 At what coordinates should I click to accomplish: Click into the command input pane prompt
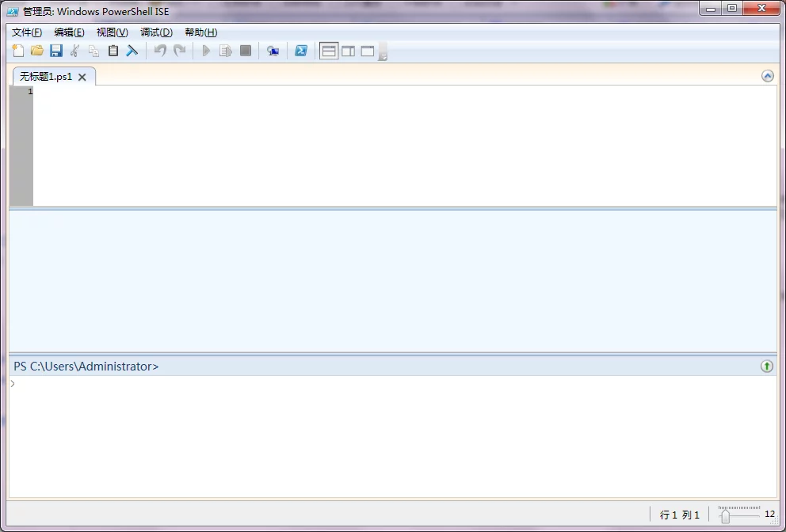click(393, 436)
